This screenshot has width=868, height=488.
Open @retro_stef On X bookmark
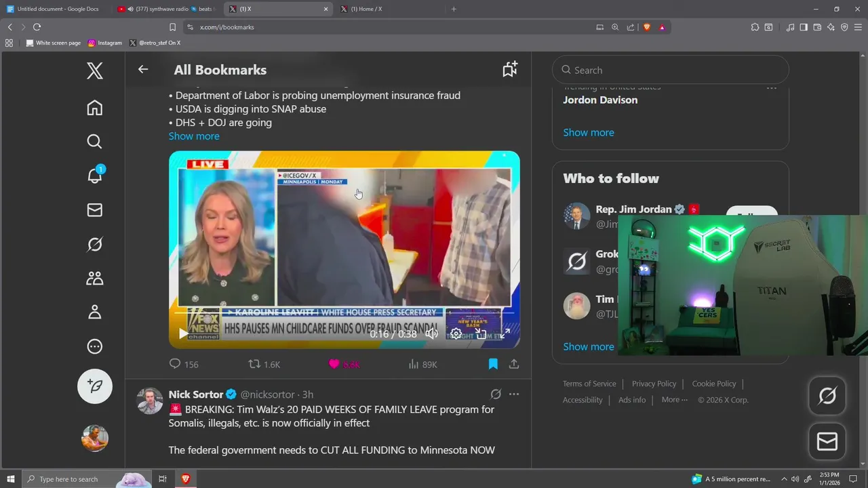pos(155,43)
